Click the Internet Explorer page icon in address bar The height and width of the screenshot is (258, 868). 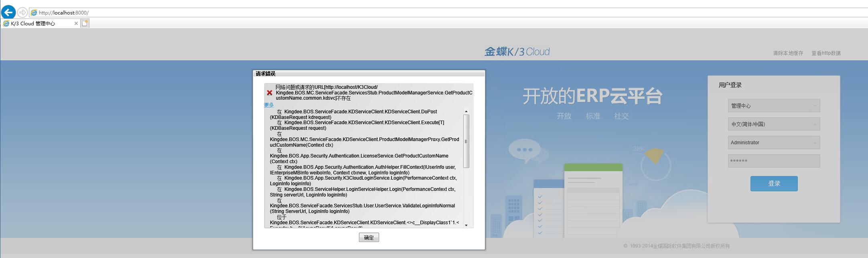point(34,12)
